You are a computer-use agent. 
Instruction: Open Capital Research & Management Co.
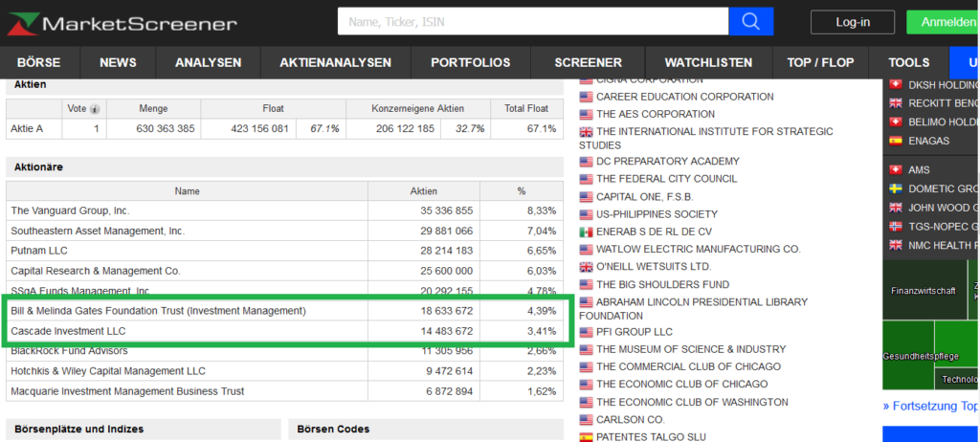[96, 271]
